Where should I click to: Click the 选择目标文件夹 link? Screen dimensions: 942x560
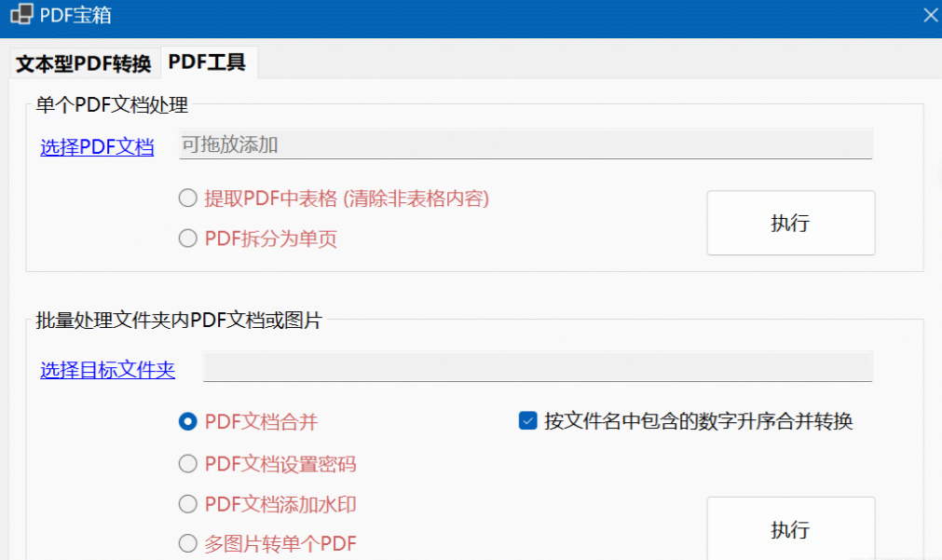click(x=107, y=370)
